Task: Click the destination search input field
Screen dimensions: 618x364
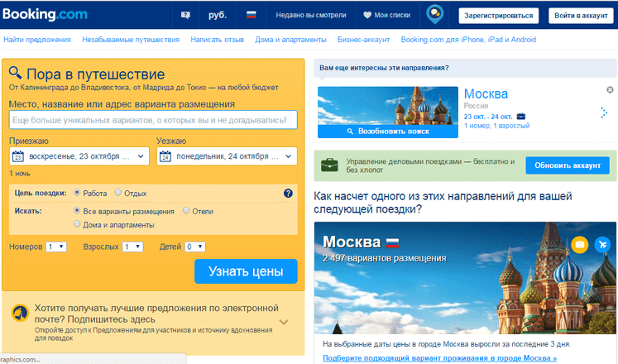Action: [153, 121]
